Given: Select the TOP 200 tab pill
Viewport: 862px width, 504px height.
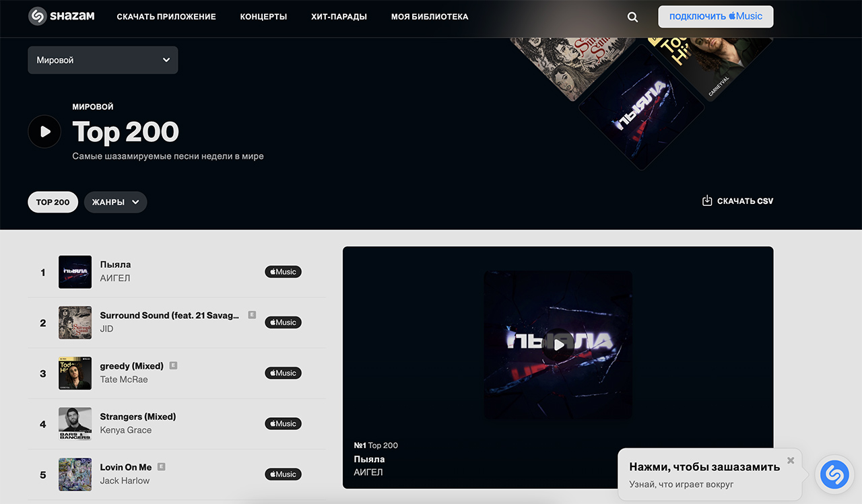Looking at the screenshot, I should point(53,202).
